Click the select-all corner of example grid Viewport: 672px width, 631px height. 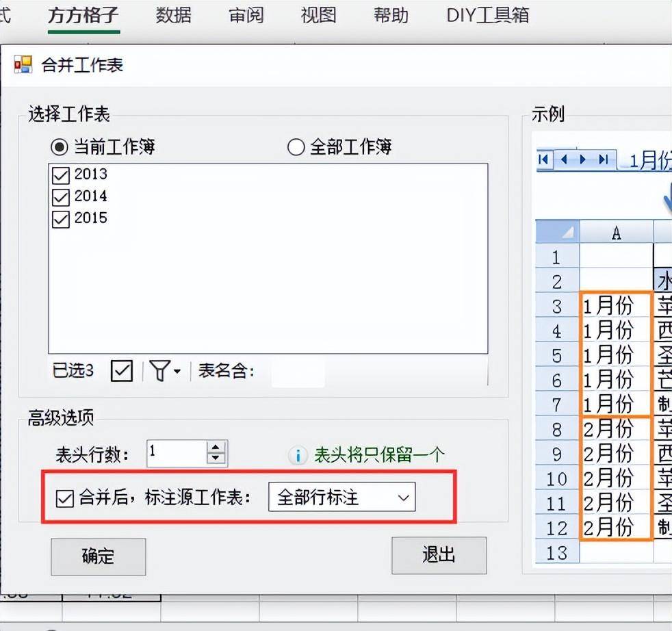558,232
